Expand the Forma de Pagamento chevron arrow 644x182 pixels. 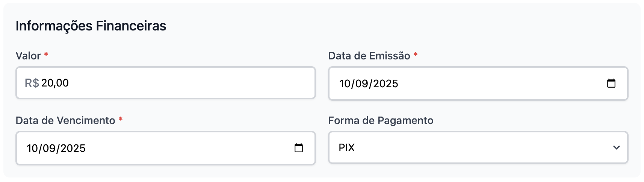pyautogui.click(x=616, y=147)
